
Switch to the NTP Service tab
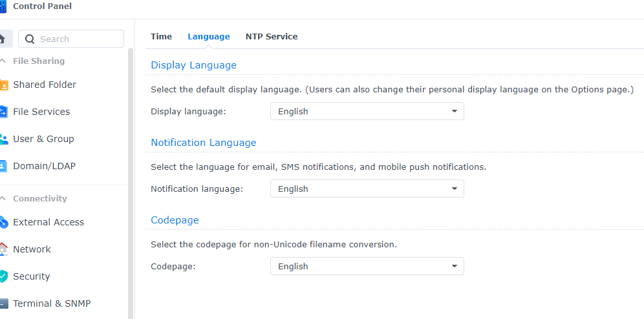click(272, 36)
